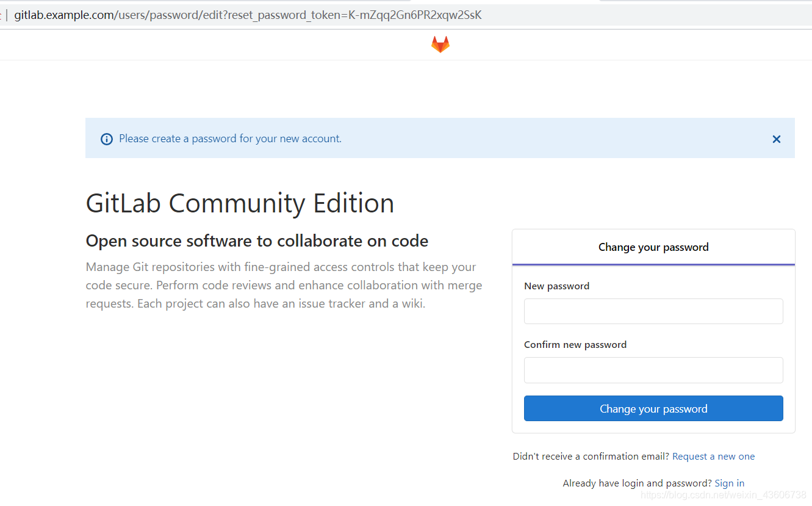The width and height of the screenshot is (812, 506).
Task: Click the 'Manage Git repositories' description paragraph
Action: pyautogui.click(x=284, y=285)
